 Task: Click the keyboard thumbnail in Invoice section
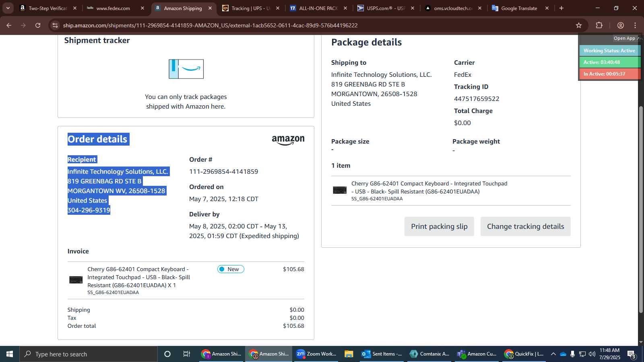(x=76, y=280)
